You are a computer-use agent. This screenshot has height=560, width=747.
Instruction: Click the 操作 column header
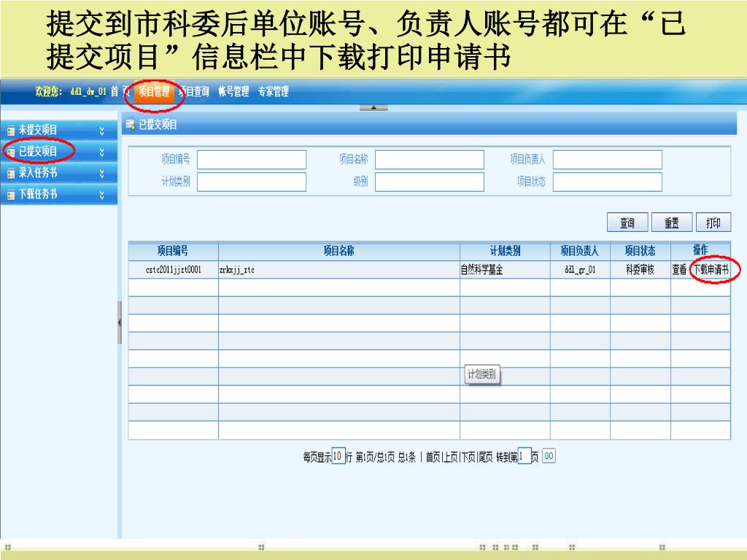[x=700, y=250]
